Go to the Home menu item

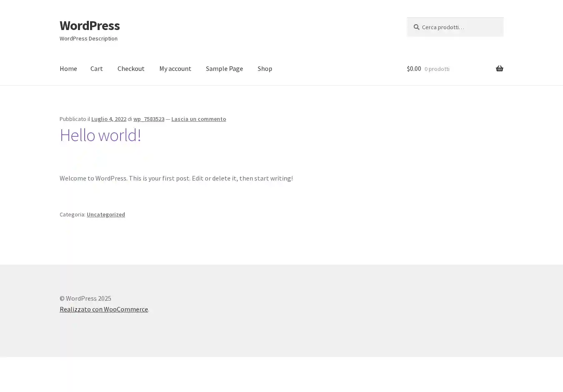(68, 68)
